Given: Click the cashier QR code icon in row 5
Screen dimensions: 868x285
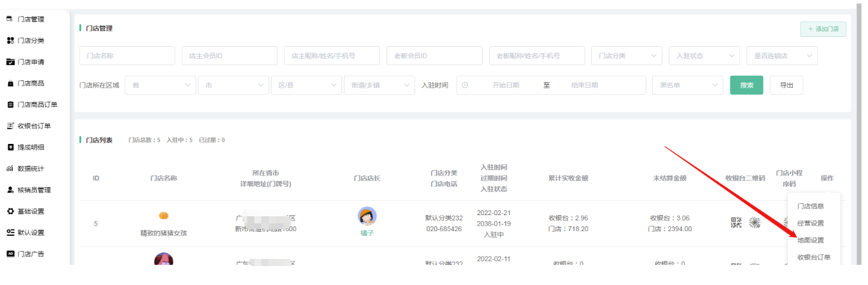Looking at the screenshot, I should pyautogui.click(x=736, y=223).
